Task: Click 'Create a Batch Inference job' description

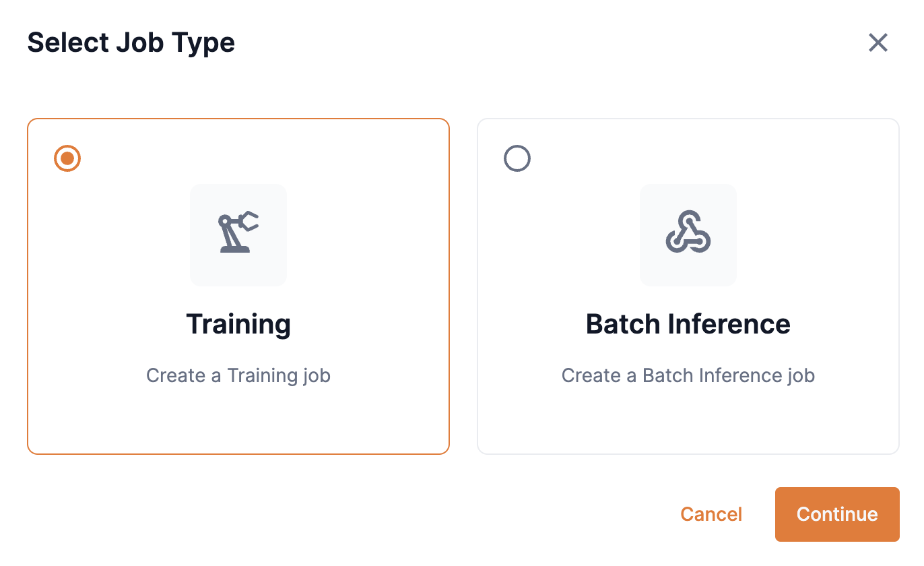Action: coord(688,375)
